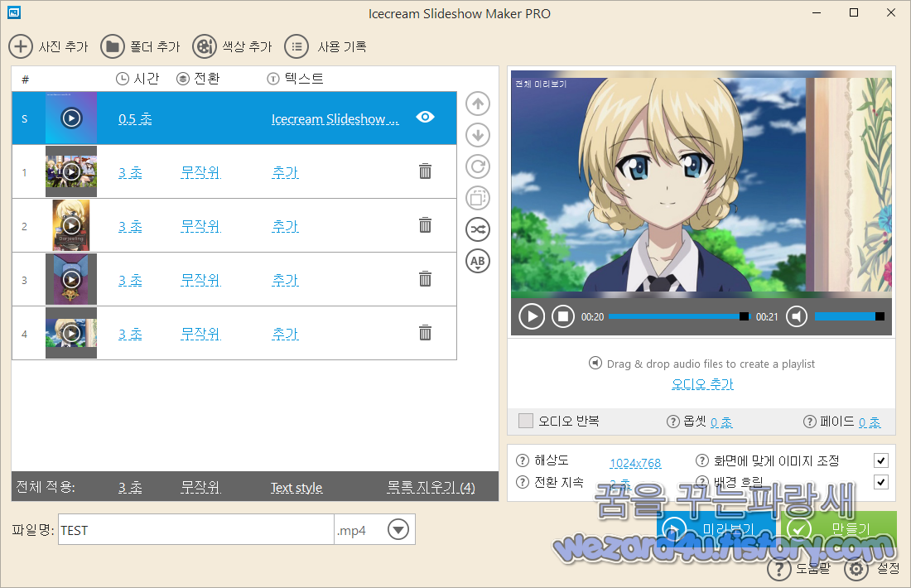
Task: Edit slide 2 duration 3 sec
Action: click(130, 226)
